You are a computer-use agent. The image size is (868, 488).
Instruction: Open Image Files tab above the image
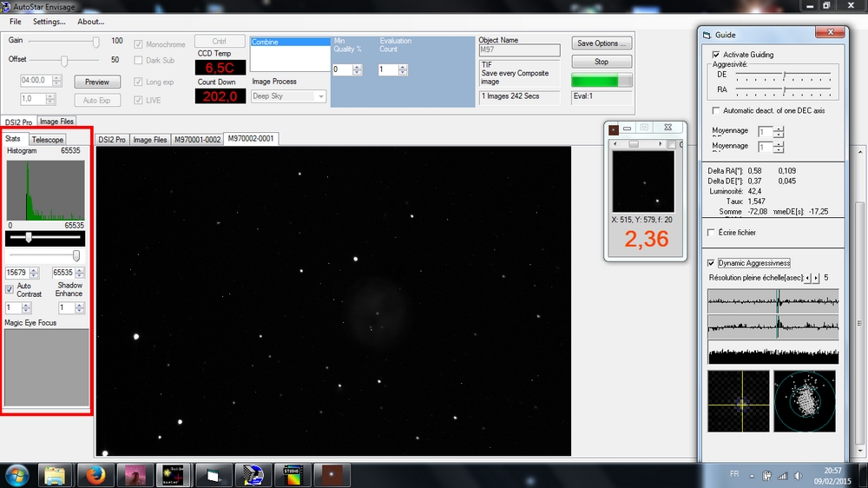tap(150, 140)
